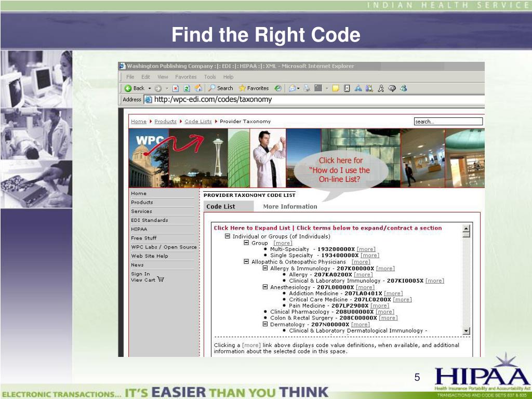Viewport: 532px width, 399px height.
Task: Open the Tools menu
Action: tap(210, 77)
